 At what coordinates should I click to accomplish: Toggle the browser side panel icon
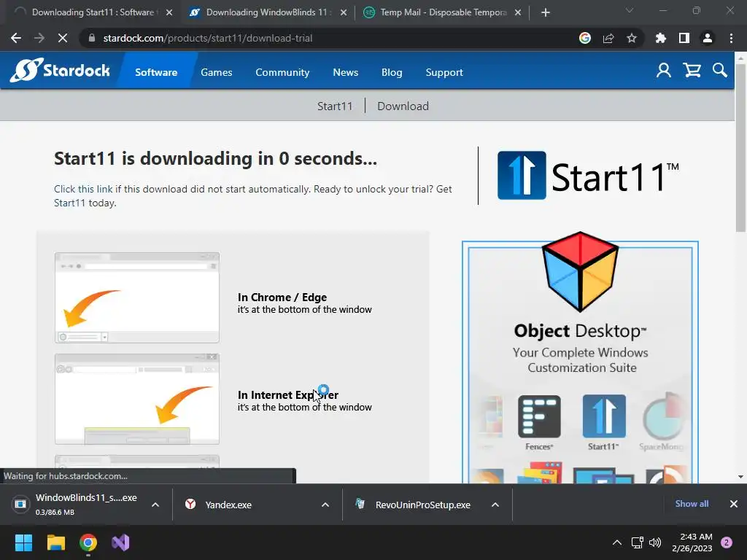click(684, 38)
